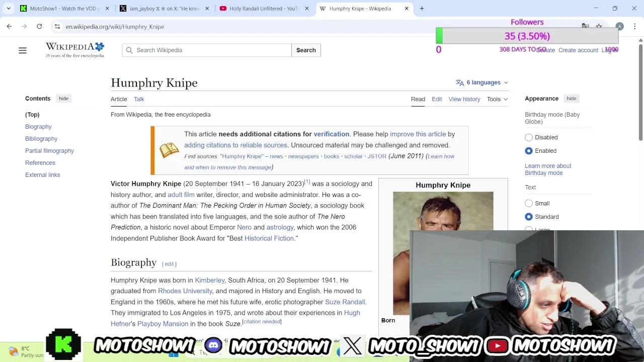Expand the Tools dropdown
The image size is (644, 362).
[x=497, y=99]
